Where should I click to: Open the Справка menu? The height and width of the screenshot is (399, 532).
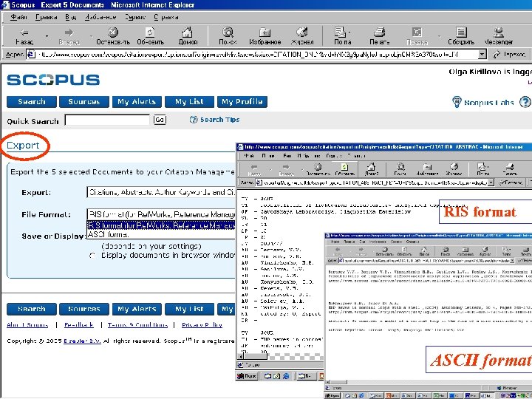pyautogui.click(x=166, y=17)
